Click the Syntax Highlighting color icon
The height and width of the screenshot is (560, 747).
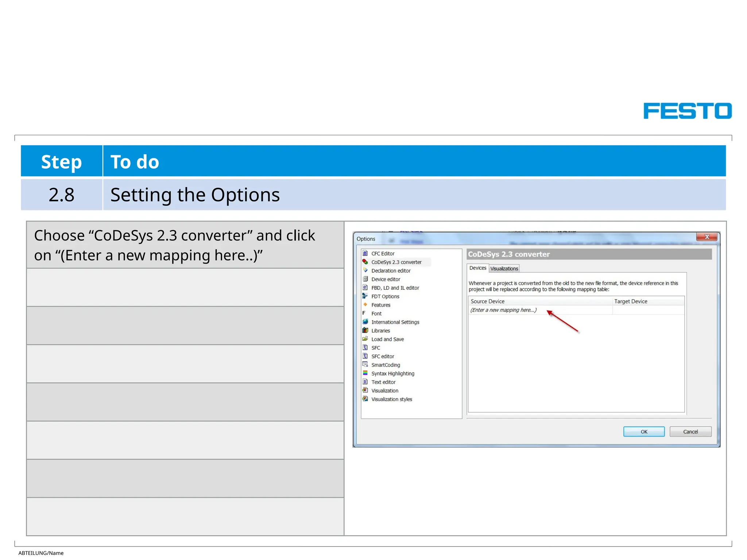click(x=365, y=373)
